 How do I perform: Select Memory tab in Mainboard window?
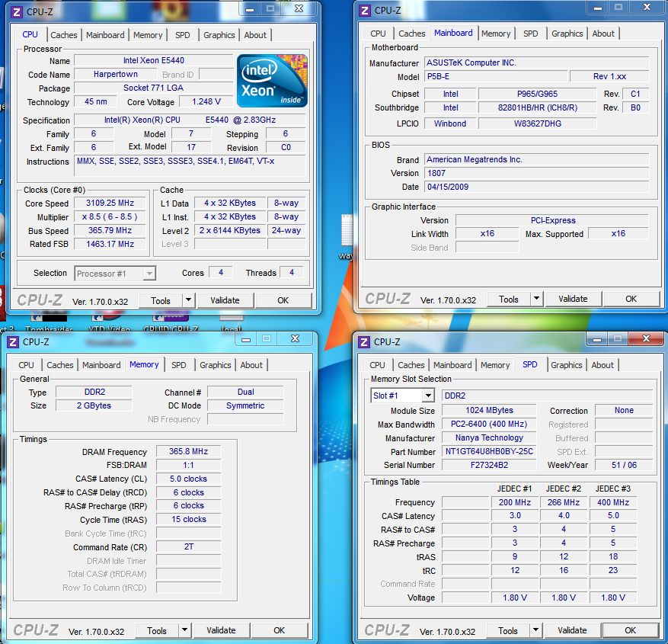[x=496, y=34]
